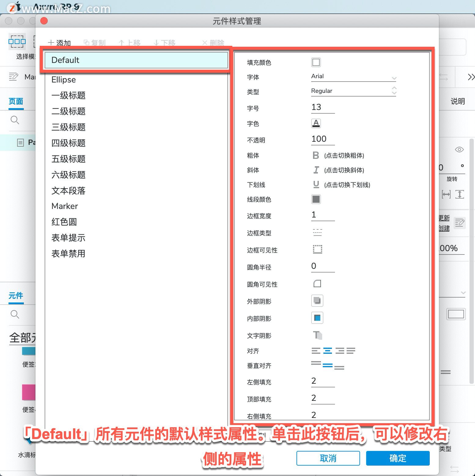Click the 取消 cancel button

(328, 458)
